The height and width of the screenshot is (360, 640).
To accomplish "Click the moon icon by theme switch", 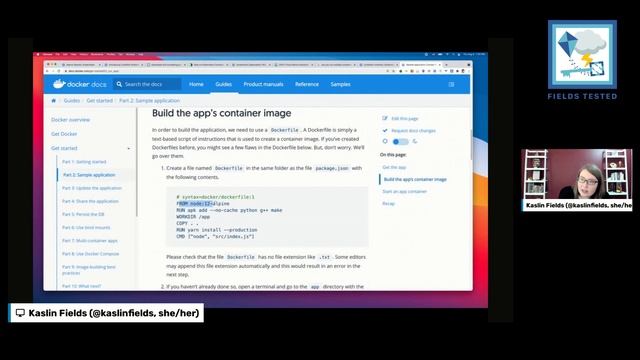I will (415, 141).
